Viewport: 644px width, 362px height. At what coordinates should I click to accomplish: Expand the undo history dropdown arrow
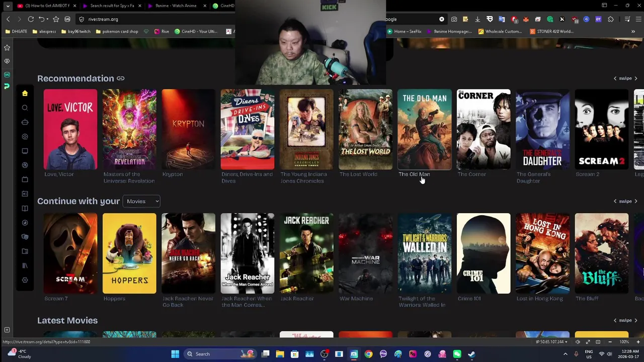tap(47, 19)
